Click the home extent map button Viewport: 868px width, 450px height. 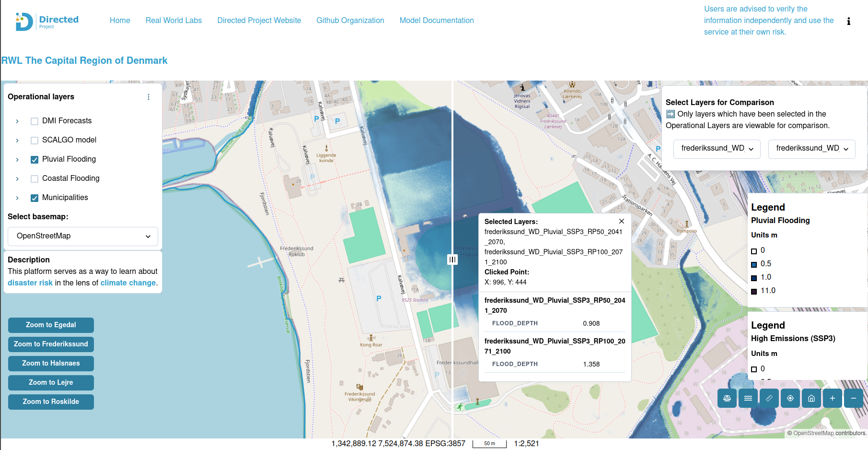[811, 398]
